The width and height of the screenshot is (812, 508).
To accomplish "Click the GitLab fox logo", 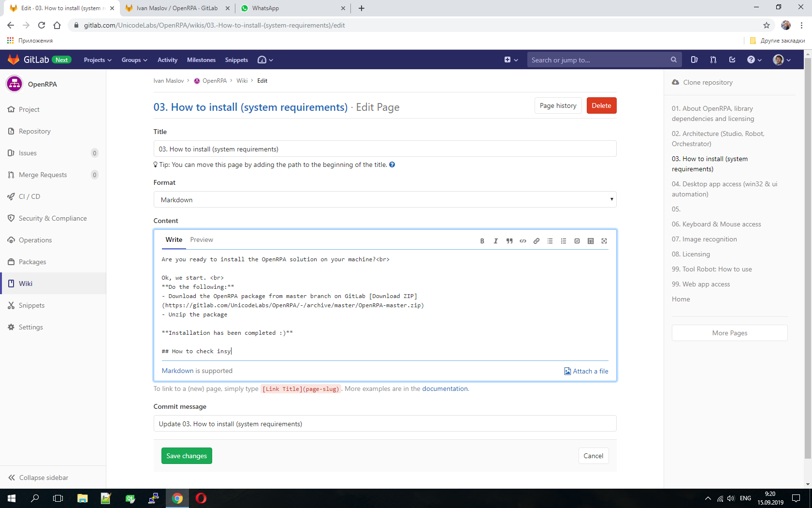I will tap(14, 60).
